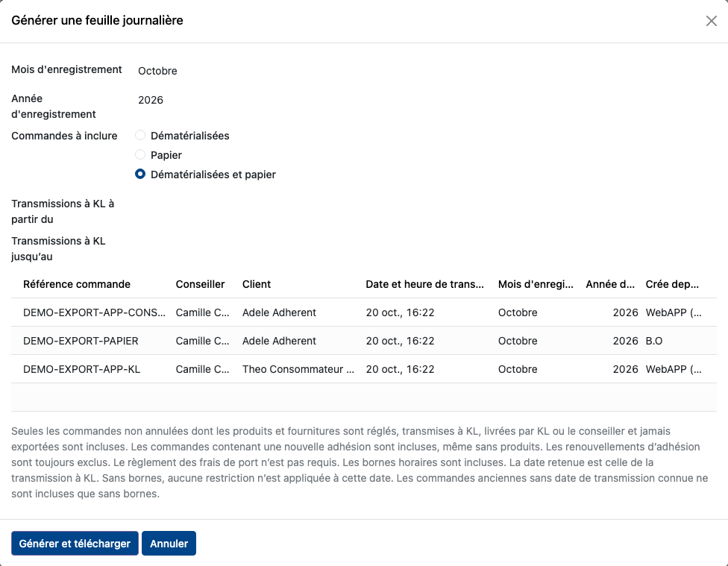The width and height of the screenshot is (728, 566).
Task: Click the Mois d'enregistrement value Octobre
Action: [x=157, y=71]
